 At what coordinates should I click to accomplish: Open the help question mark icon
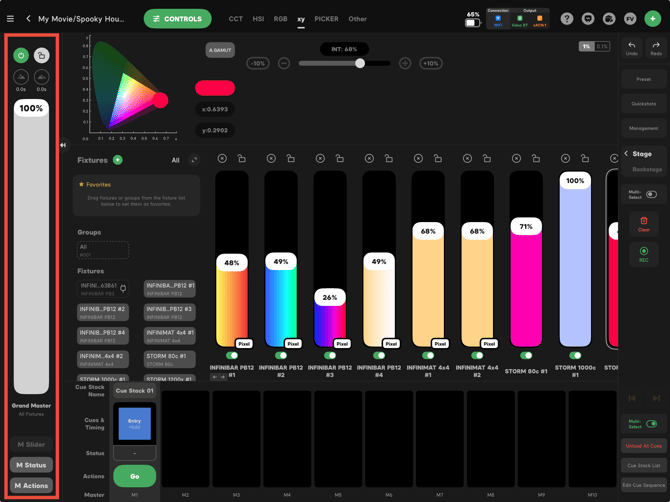point(567,19)
